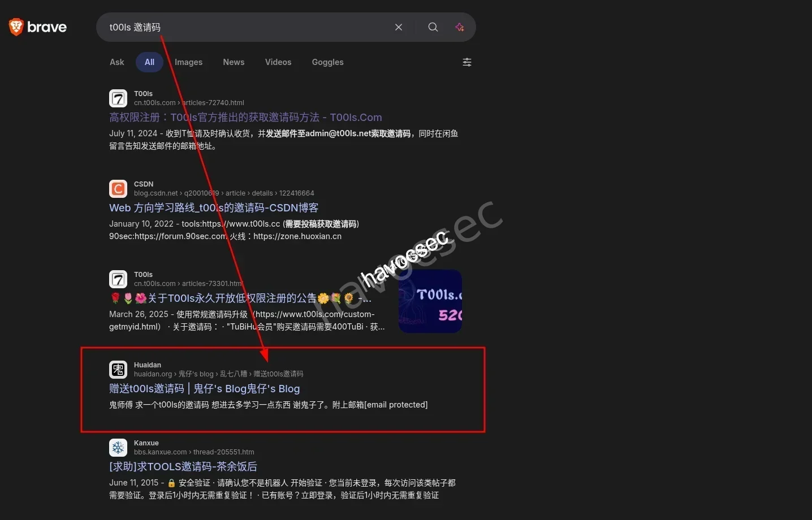Click the T00ls thumbnail image
The height and width of the screenshot is (520, 812).
(x=430, y=300)
